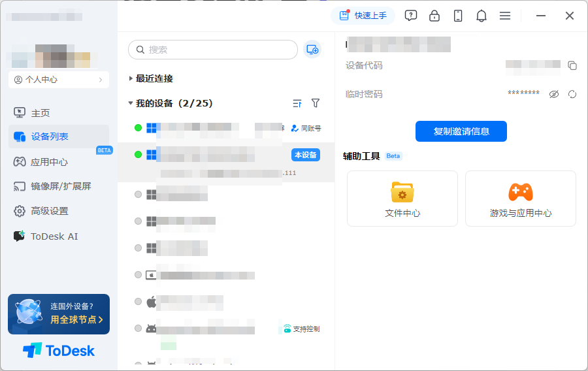Click the 设备代码 label
The height and width of the screenshot is (371, 588).
tap(364, 65)
